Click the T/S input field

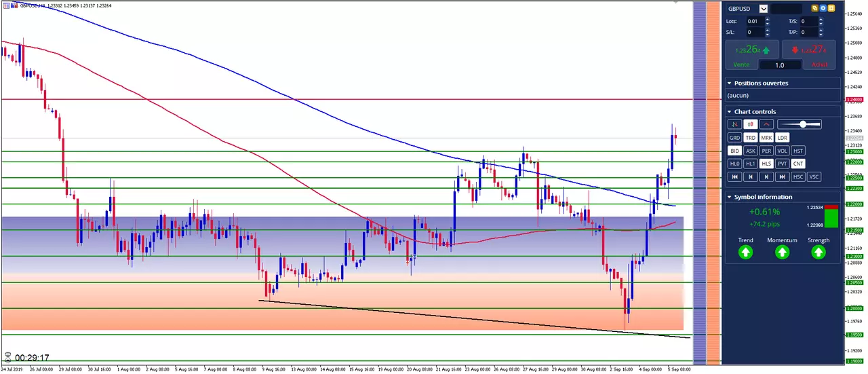point(809,21)
